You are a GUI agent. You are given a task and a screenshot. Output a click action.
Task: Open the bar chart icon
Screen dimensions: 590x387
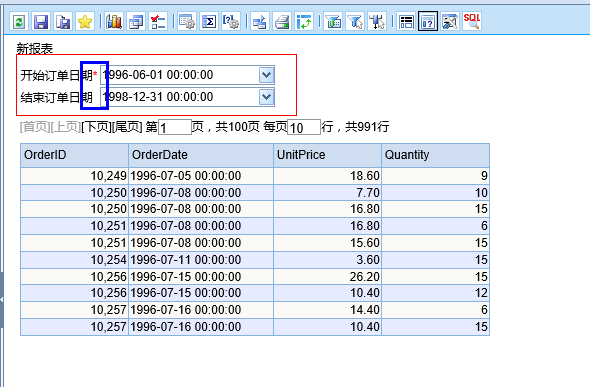114,21
